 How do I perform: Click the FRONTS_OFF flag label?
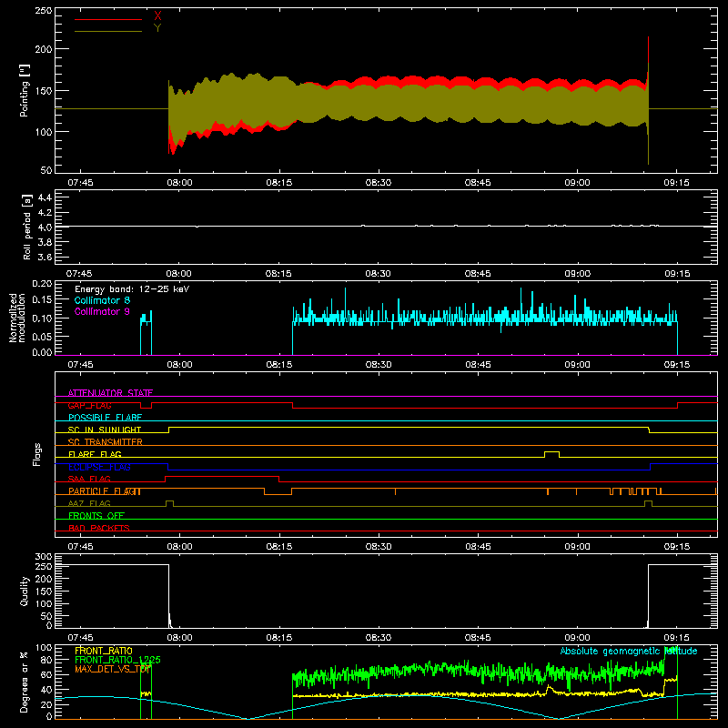[96, 516]
